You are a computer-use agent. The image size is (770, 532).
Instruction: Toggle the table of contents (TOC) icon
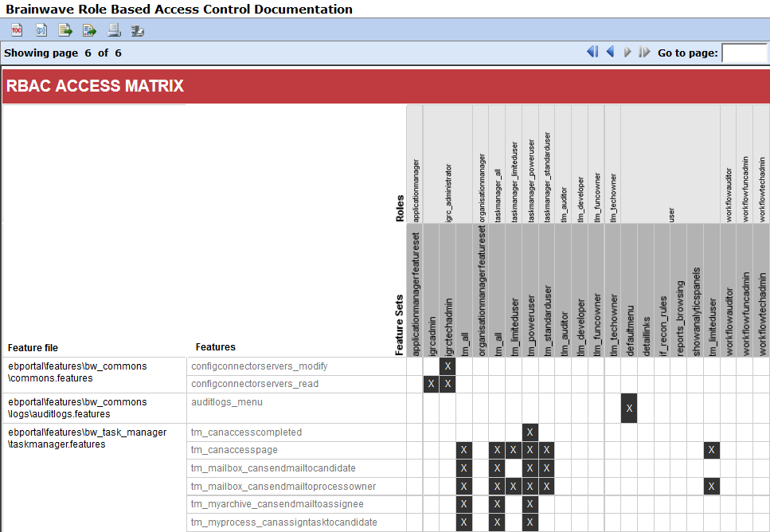pyautogui.click(x=17, y=30)
